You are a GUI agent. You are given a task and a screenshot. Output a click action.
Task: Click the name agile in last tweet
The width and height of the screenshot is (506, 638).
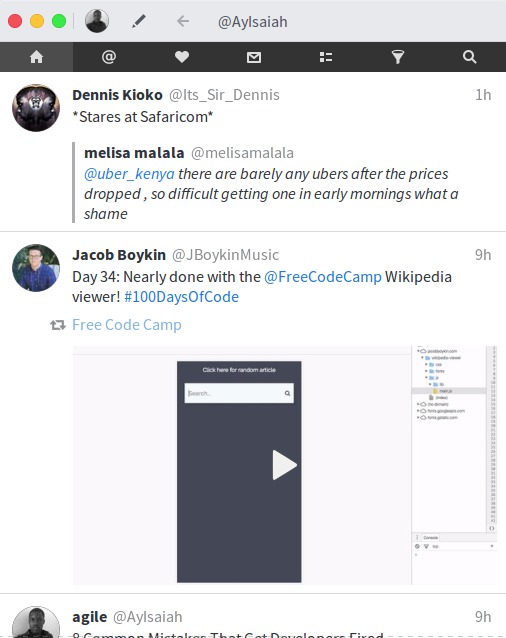pyautogui.click(x=90, y=617)
